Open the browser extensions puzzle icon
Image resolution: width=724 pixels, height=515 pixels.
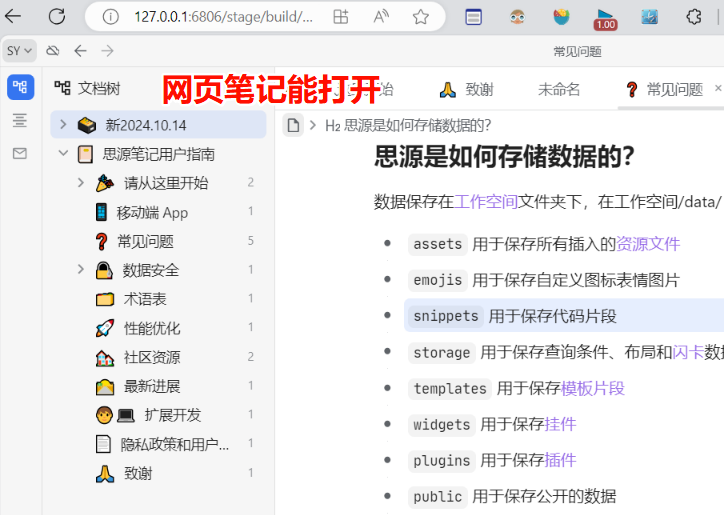[x=694, y=17]
